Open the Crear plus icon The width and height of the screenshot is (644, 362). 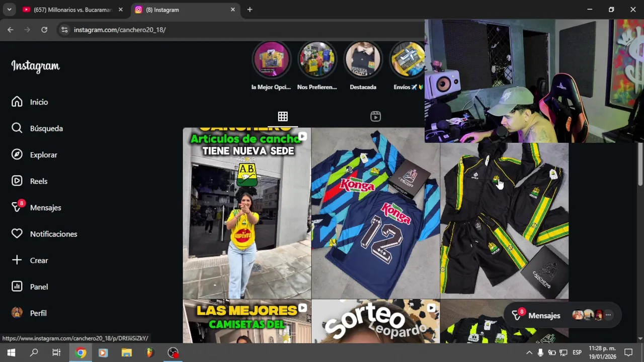point(17,260)
